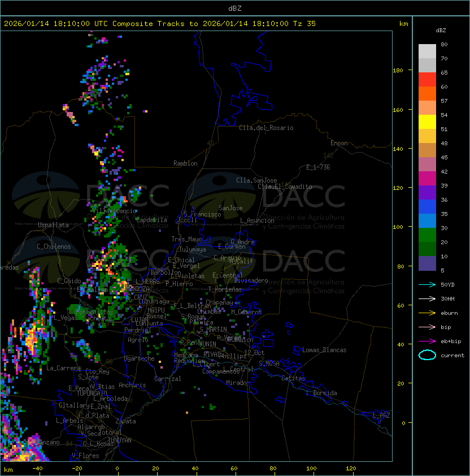Click the '160' tick on the right axis
This screenshot has width=470, height=476.
[398, 110]
